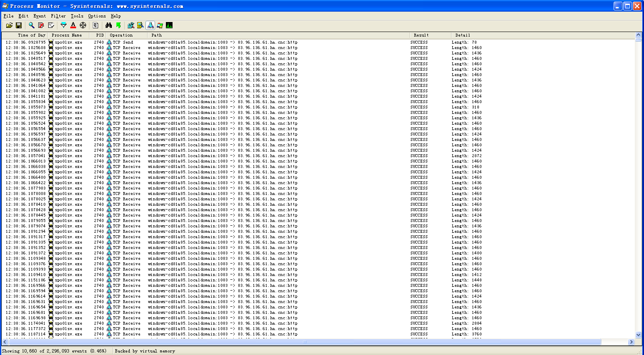Click the vertical scrollbar up arrow
Image resolution: width=644 pixels, height=355 pixels.
click(x=638, y=35)
